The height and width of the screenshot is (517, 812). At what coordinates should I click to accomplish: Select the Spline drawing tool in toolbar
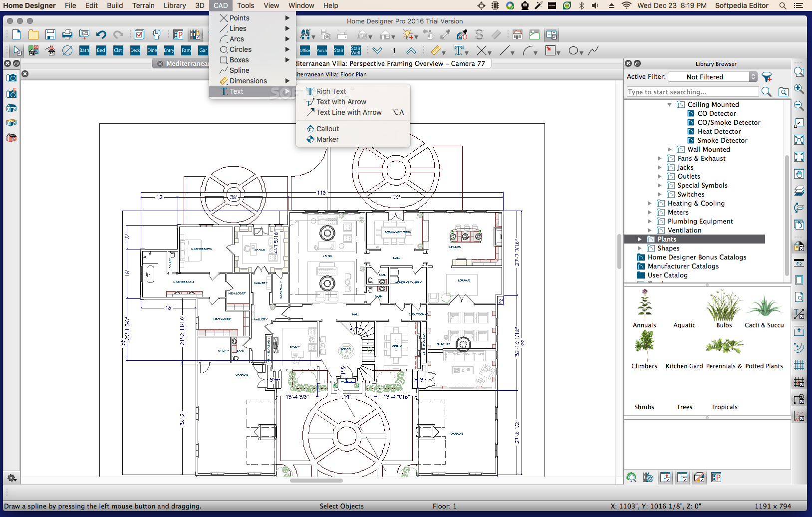(x=593, y=50)
